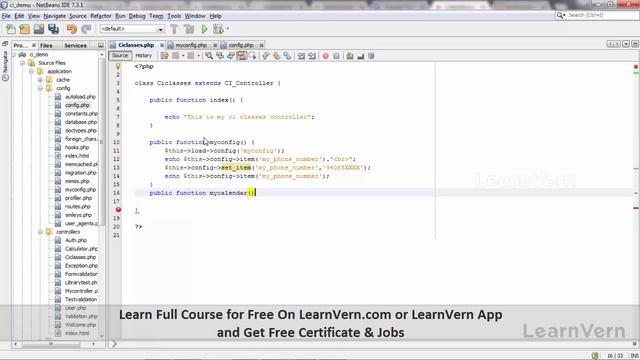The height and width of the screenshot is (360, 640).
Task: Switch the editor to History view
Action: click(143, 56)
